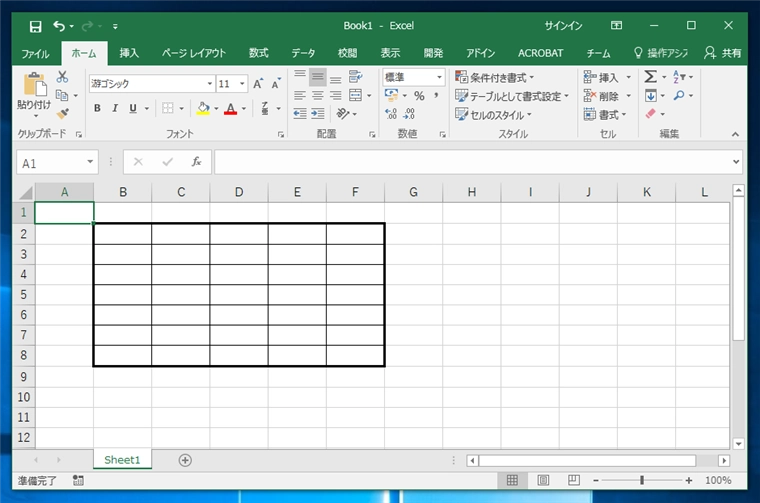This screenshot has height=503, width=760.
Task: Click the Copy icon in clipboard group
Action: point(62,95)
